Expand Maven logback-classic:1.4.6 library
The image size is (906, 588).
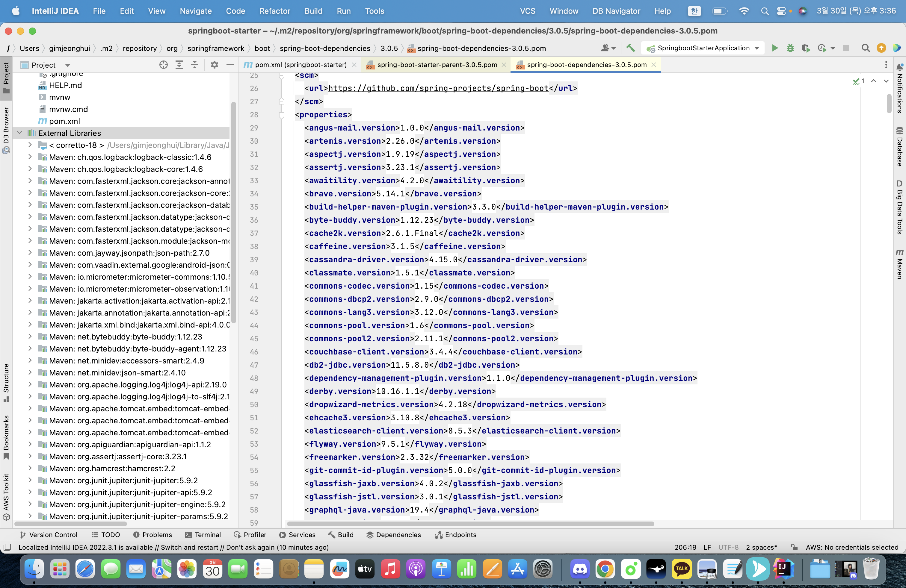[x=30, y=157]
